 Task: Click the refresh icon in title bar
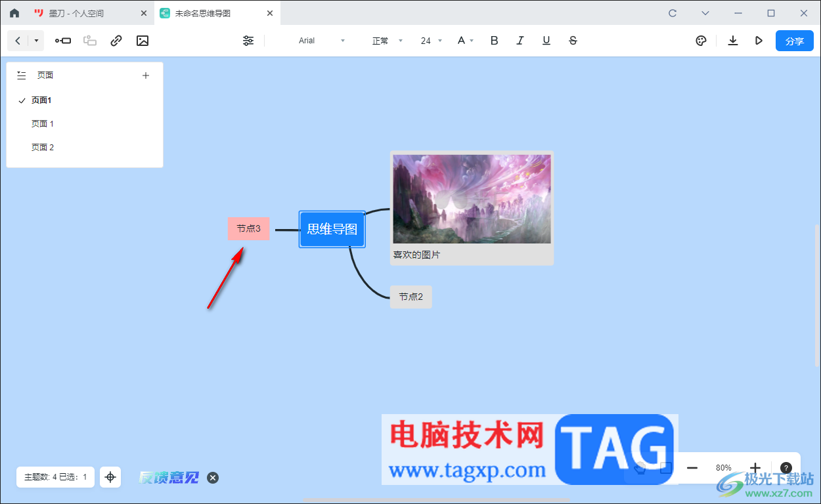click(673, 13)
